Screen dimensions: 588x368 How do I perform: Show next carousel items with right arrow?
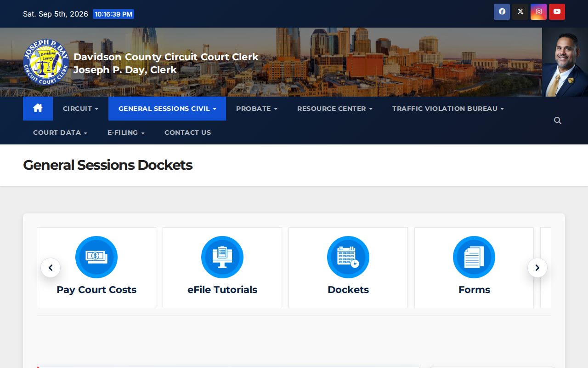(x=537, y=268)
